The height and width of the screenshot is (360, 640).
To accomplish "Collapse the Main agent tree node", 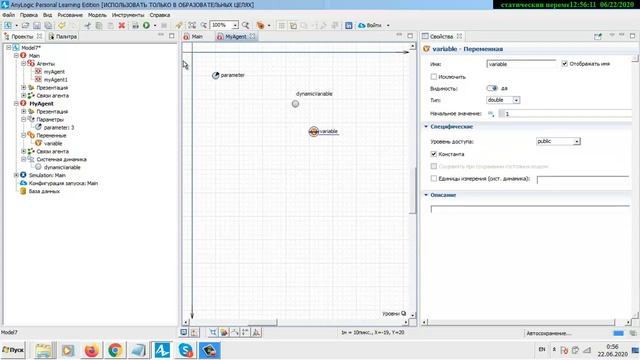I will click(x=16, y=56).
